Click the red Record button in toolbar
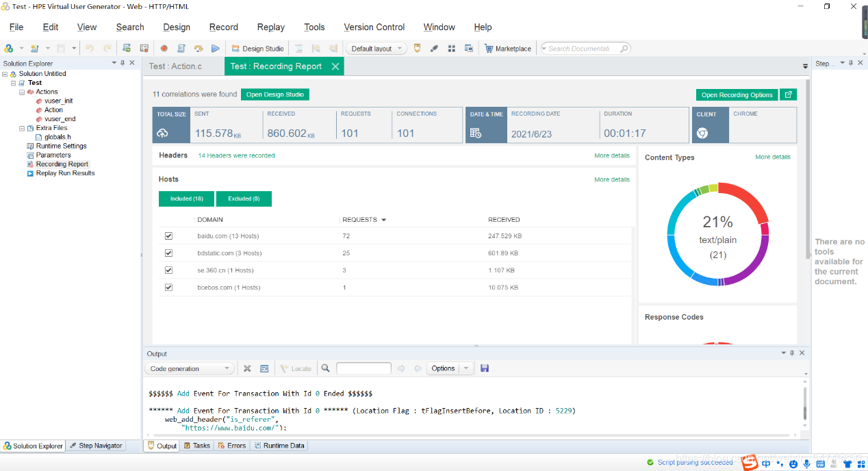 [164, 49]
